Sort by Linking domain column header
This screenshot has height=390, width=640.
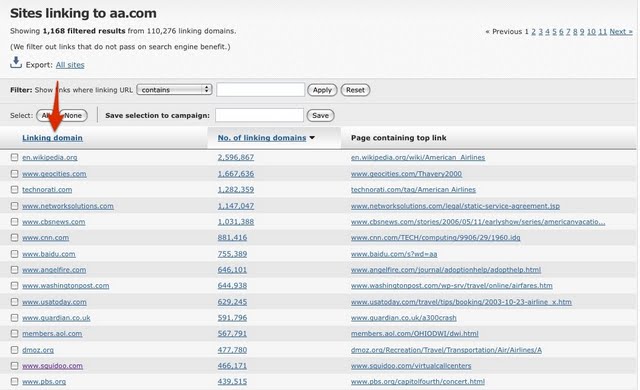[x=52, y=138]
